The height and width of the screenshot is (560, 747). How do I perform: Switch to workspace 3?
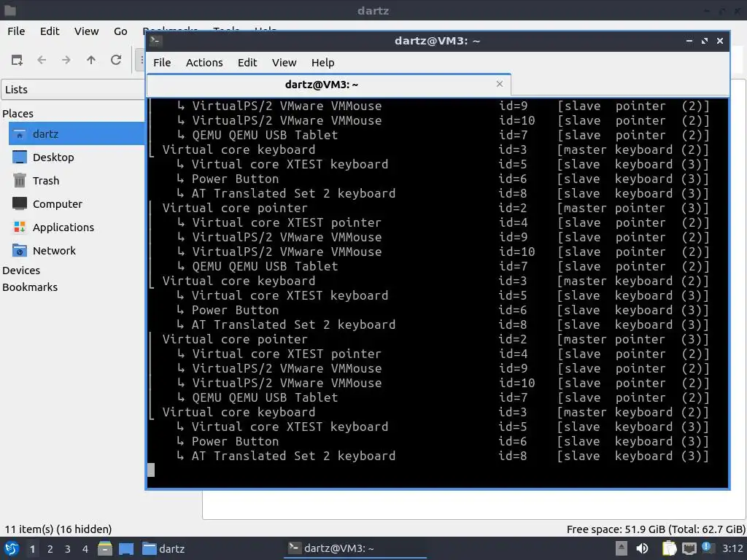(68, 549)
